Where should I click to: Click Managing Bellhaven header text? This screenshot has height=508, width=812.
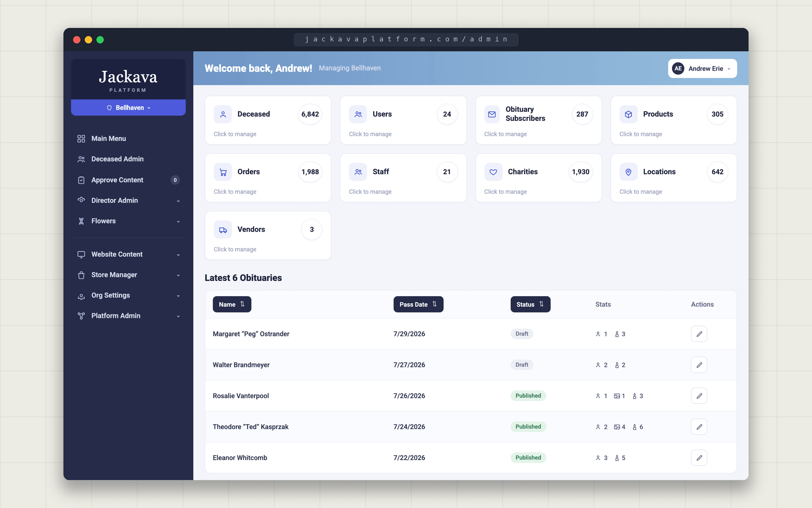(x=350, y=68)
